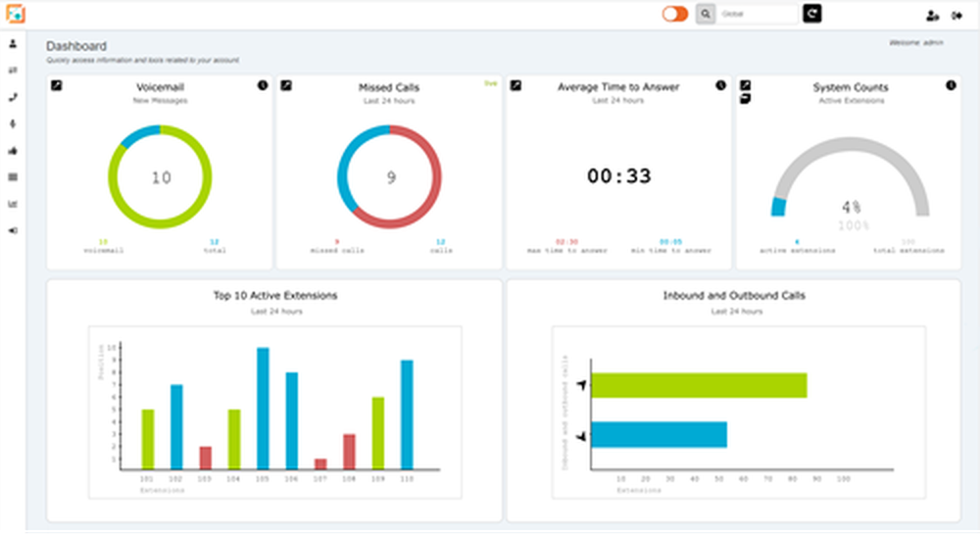980x535 pixels.
Task: Click the Missed Calls donut chart showing 9
Action: coord(389,177)
